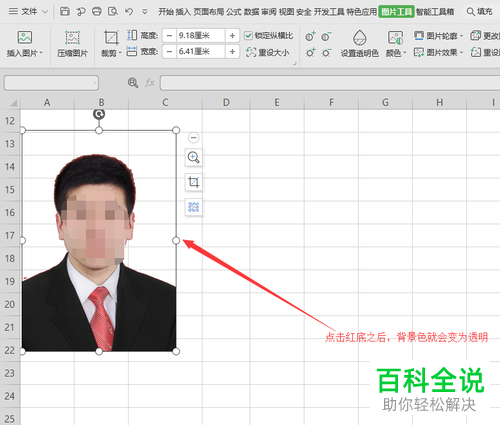Increase the 高度 value with plus

pyautogui.click(x=232, y=35)
